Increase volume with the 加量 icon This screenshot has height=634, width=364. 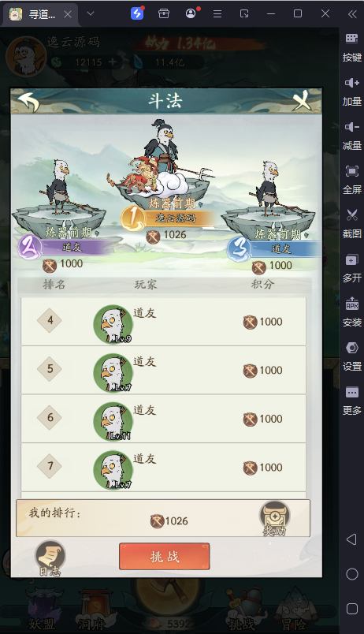(352, 91)
